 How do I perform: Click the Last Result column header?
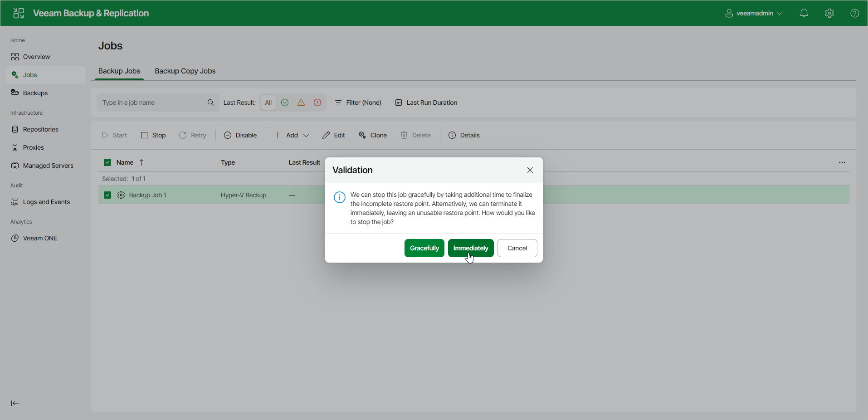click(304, 162)
